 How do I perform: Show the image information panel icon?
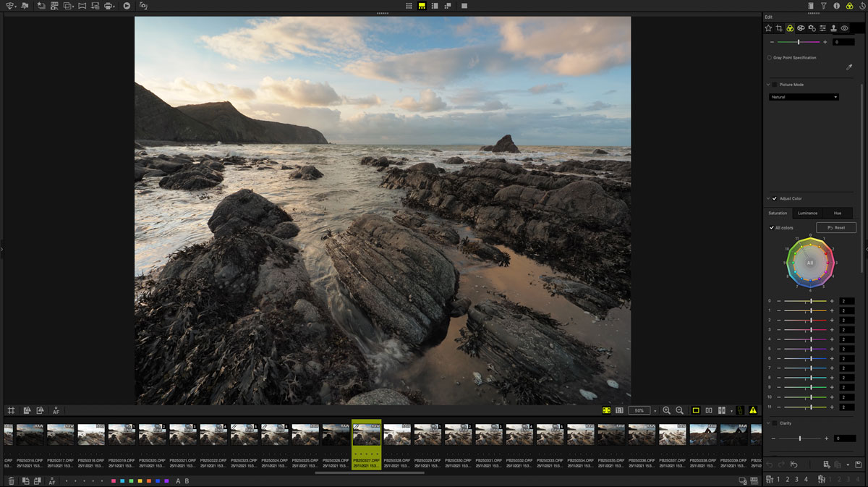tap(836, 6)
